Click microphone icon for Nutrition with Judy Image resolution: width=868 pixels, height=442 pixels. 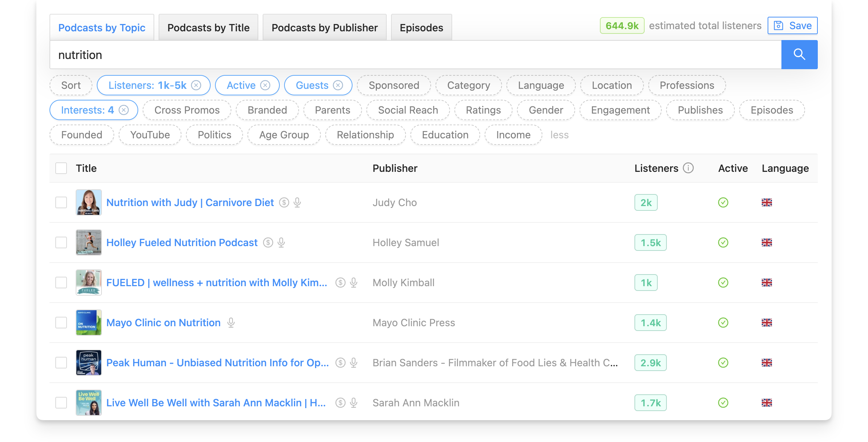tap(297, 202)
